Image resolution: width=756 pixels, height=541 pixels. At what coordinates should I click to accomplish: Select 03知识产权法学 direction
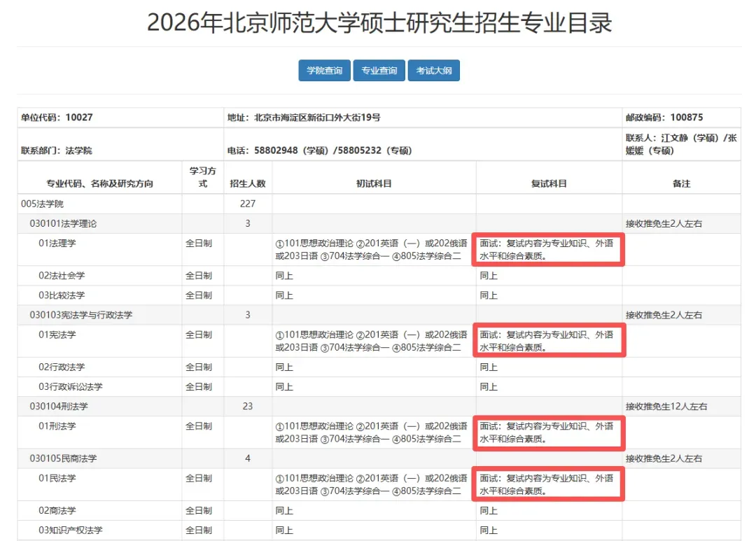coord(71,530)
